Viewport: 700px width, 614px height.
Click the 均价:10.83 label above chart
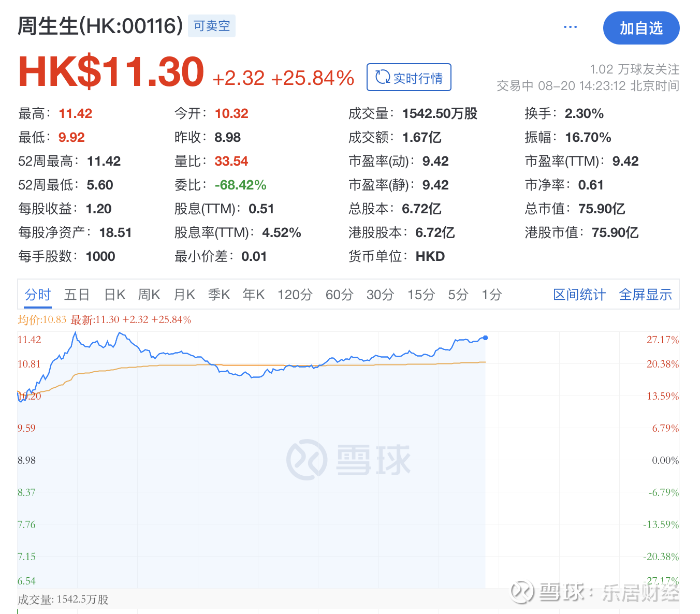coord(42,319)
